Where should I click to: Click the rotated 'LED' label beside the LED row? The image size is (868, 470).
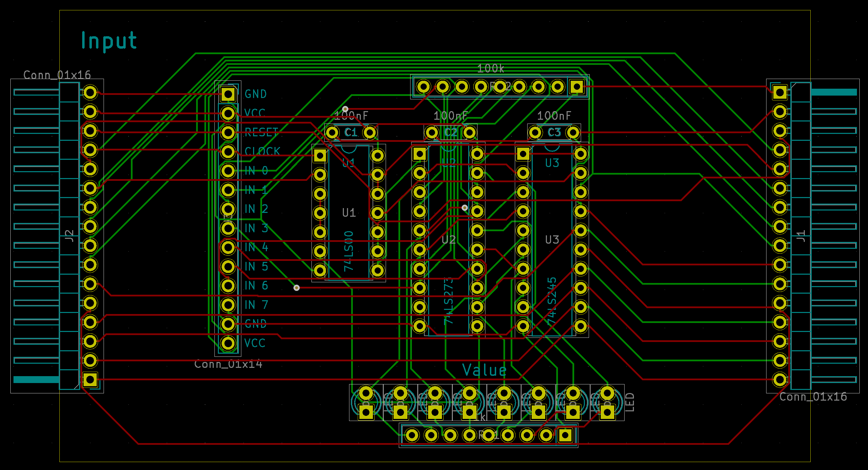(630, 402)
